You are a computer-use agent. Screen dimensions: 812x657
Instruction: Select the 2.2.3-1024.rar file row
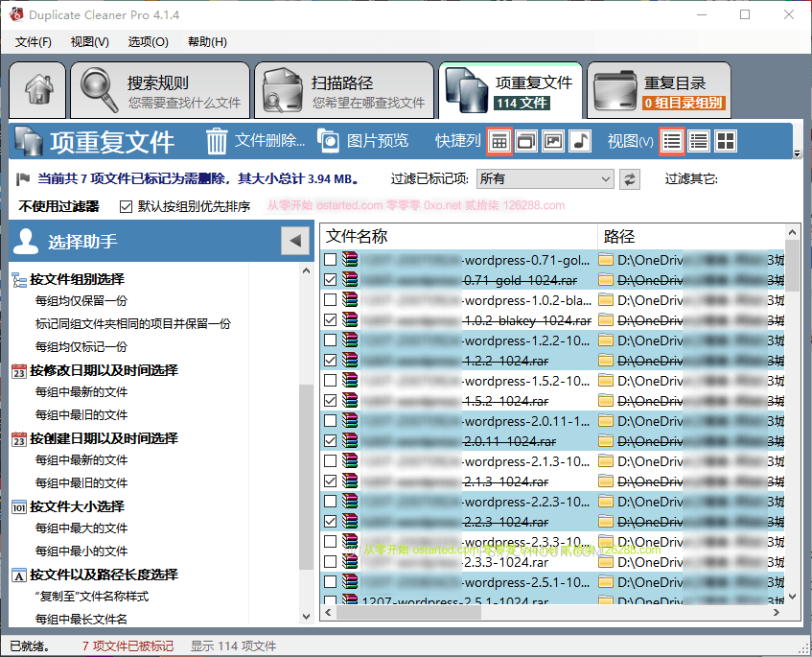click(x=552, y=521)
